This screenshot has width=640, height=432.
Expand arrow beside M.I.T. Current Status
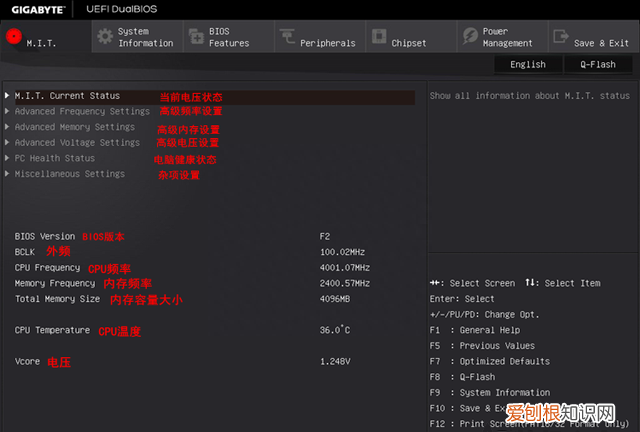pyautogui.click(x=7, y=96)
